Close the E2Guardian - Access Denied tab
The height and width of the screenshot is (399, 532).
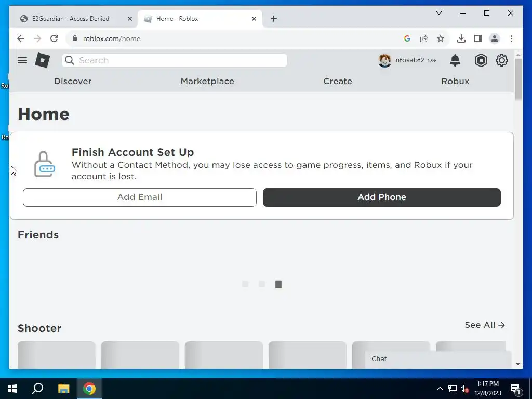[x=129, y=19]
